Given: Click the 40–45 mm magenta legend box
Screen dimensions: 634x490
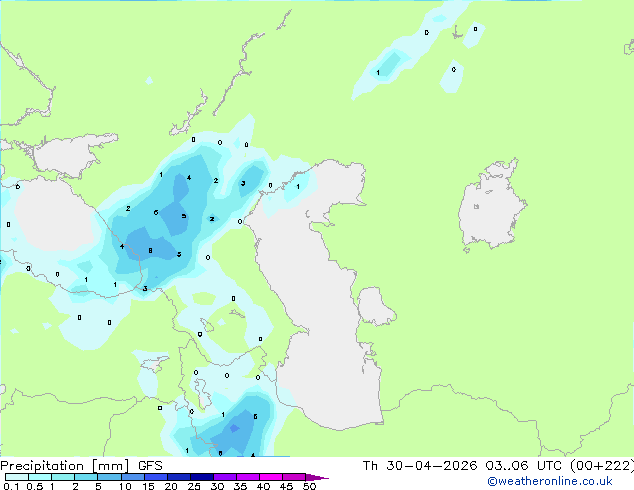Looking at the screenshot, I should (271, 477).
